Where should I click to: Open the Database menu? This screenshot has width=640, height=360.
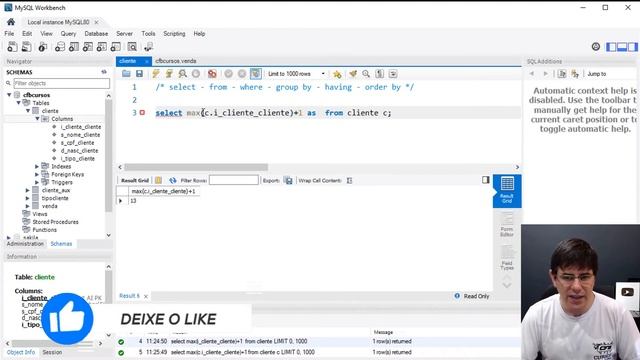(x=96, y=33)
